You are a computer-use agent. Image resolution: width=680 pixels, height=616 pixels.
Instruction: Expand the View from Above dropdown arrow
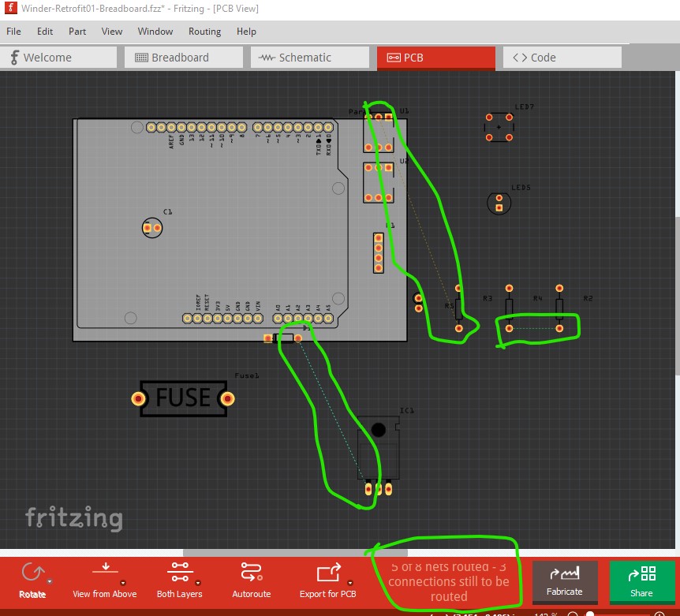(123, 583)
